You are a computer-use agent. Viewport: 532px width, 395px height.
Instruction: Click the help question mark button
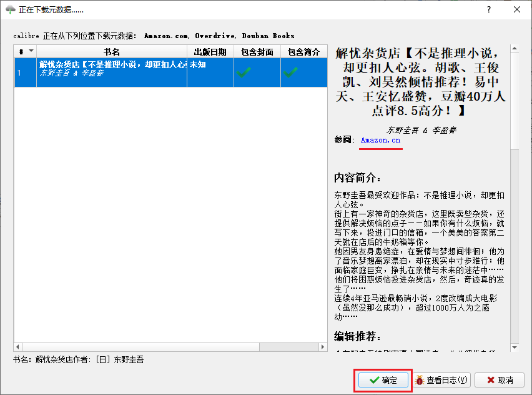click(x=488, y=9)
